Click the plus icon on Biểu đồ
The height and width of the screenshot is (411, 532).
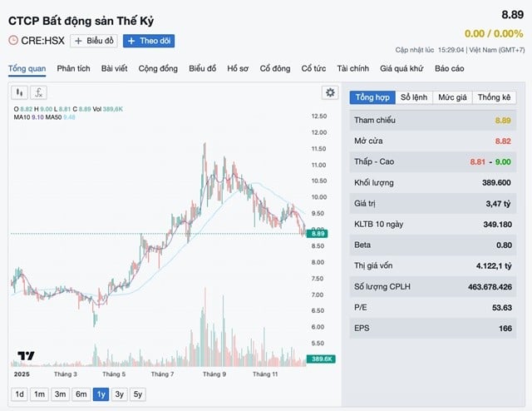point(78,40)
